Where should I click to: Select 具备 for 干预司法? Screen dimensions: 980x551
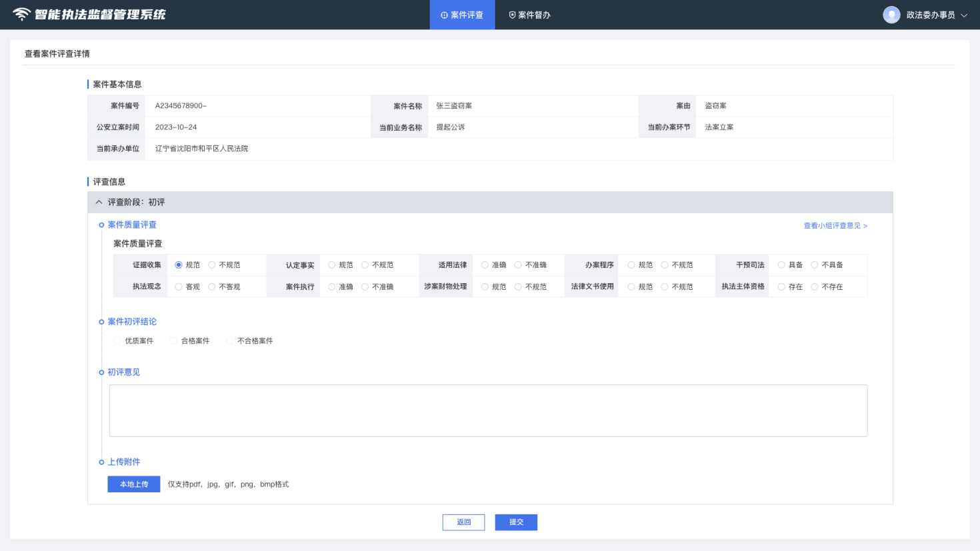(x=781, y=265)
